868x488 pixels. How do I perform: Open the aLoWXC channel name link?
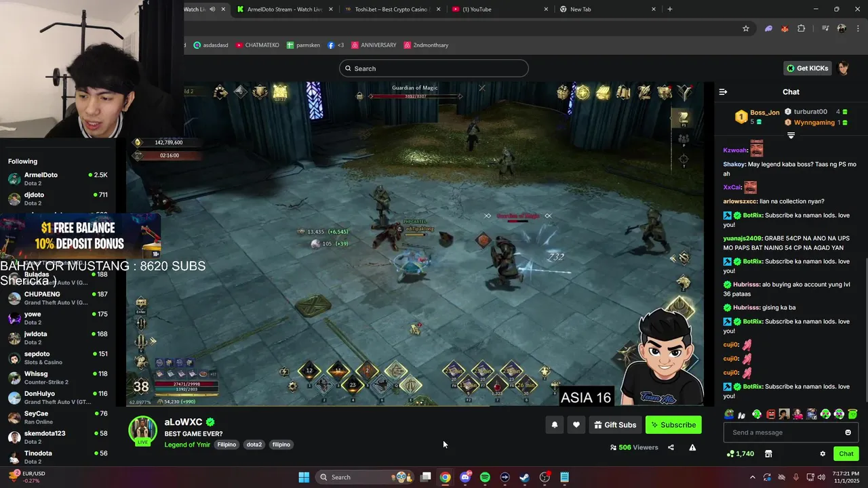click(183, 422)
